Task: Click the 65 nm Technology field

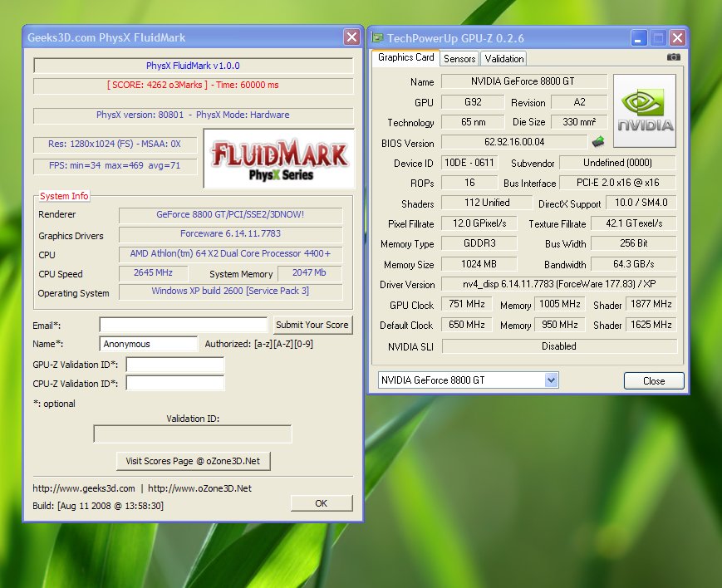Action: 473,122
